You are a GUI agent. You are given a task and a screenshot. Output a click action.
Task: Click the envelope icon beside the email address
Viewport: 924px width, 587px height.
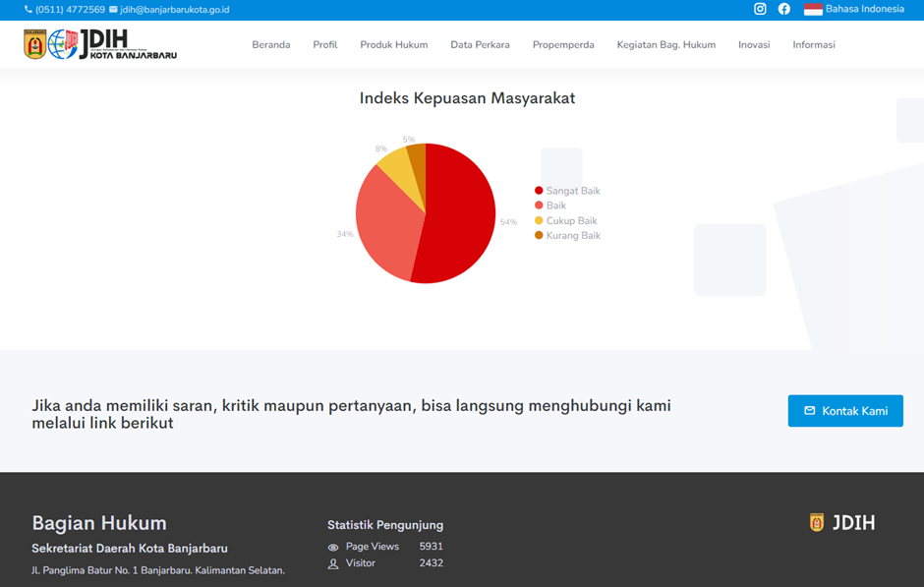(113, 10)
